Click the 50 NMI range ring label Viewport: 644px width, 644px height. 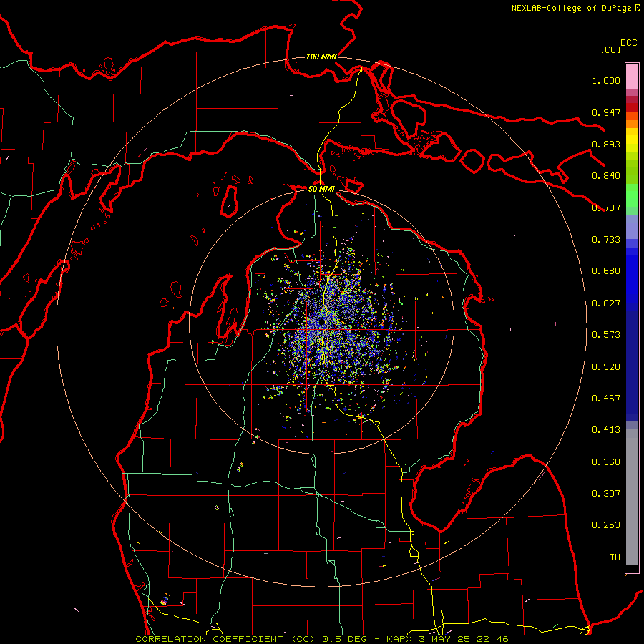[x=321, y=189]
